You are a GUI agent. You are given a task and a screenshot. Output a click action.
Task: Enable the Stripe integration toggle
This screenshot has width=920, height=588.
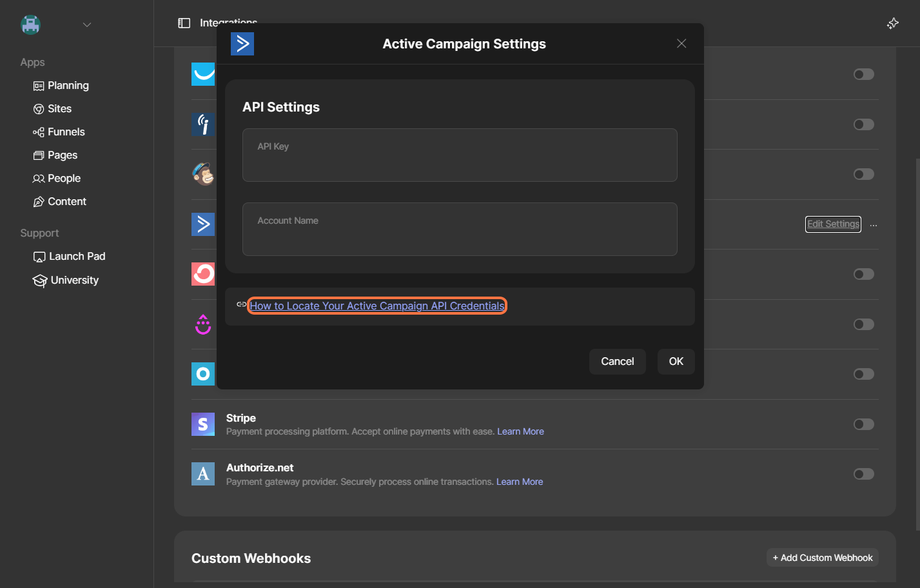(x=864, y=424)
